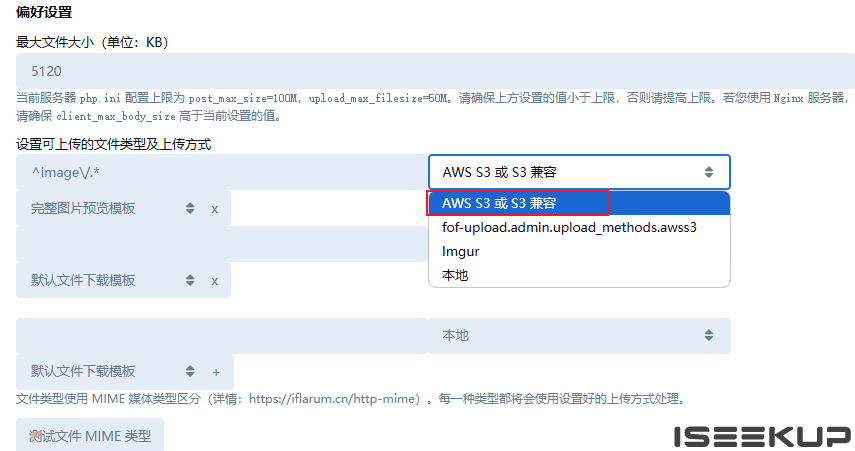The image size is (855, 451).
Task: Open the AWS S3 或 S3 兼容 upload method dropdown
Action: pyautogui.click(x=579, y=172)
